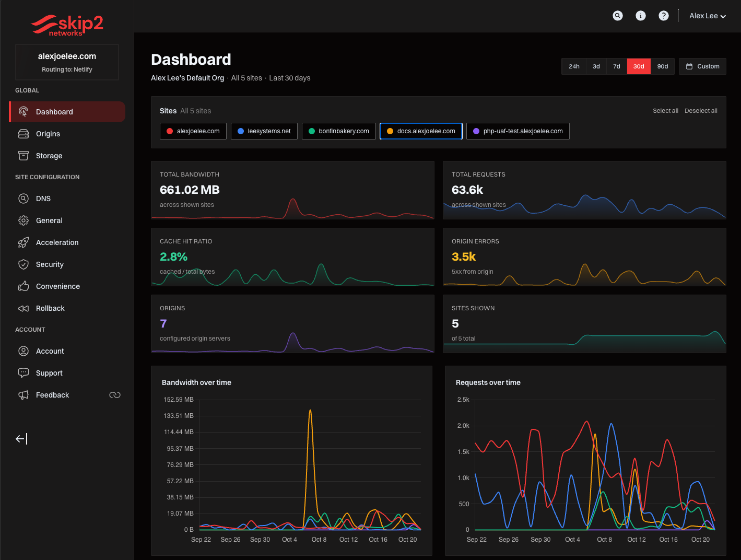
Task: Click the Total Requests stat card
Action: [584, 190]
